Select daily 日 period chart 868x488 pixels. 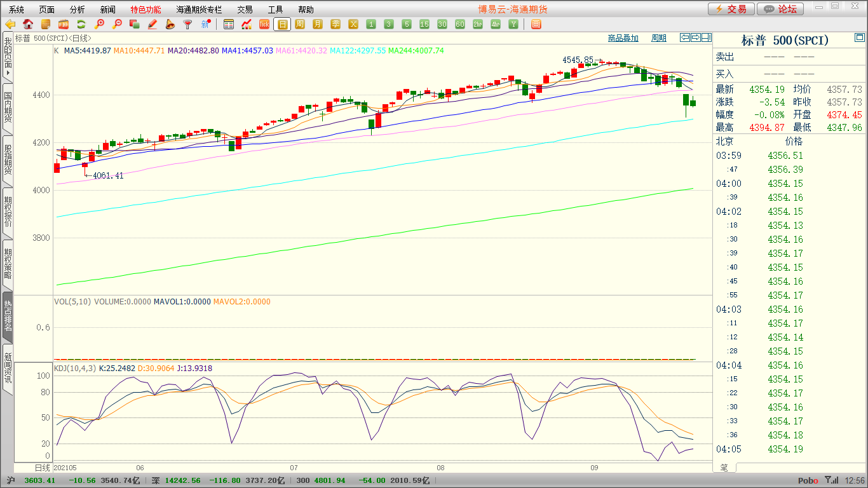click(282, 24)
